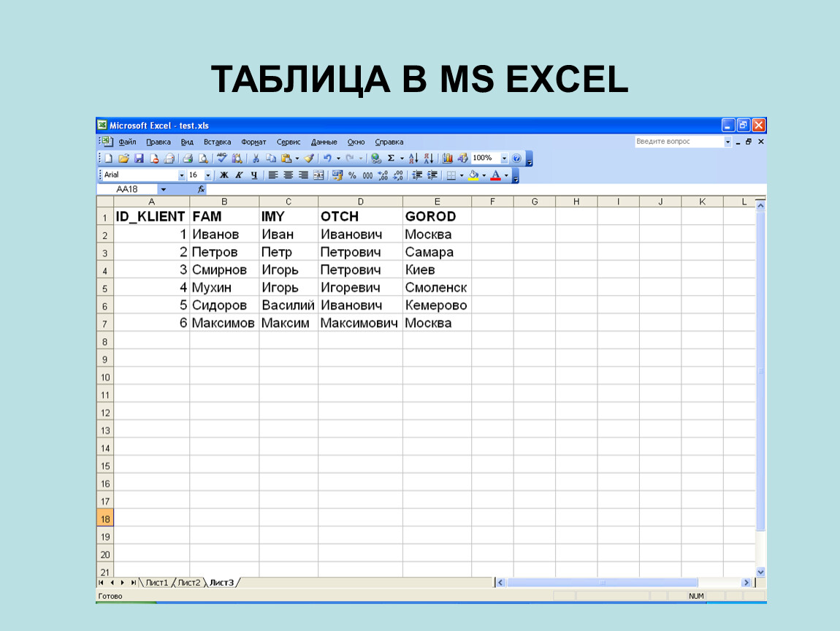Toggle underline Ч formatting
Screen dimensions: 840x631
[x=254, y=176]
